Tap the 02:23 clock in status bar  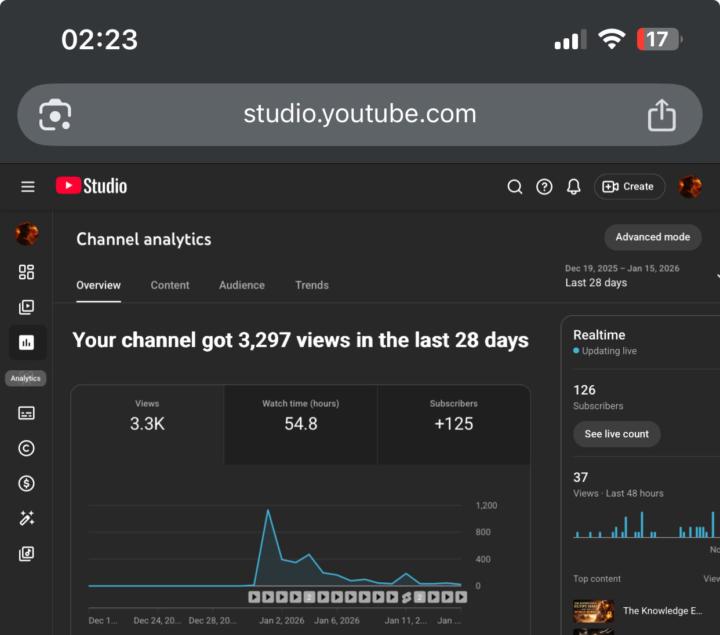(100, 39)
